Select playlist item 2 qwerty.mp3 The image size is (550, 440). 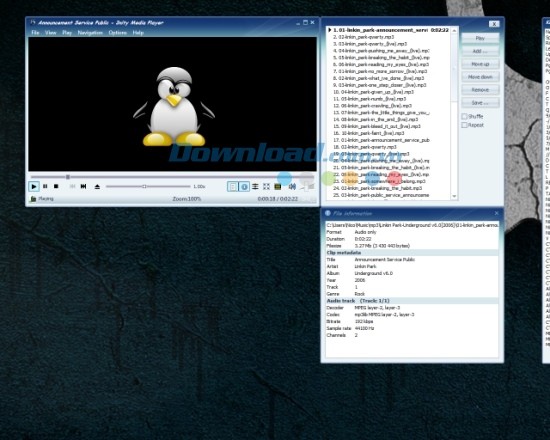pyautogui.click(x=388, y=37)
